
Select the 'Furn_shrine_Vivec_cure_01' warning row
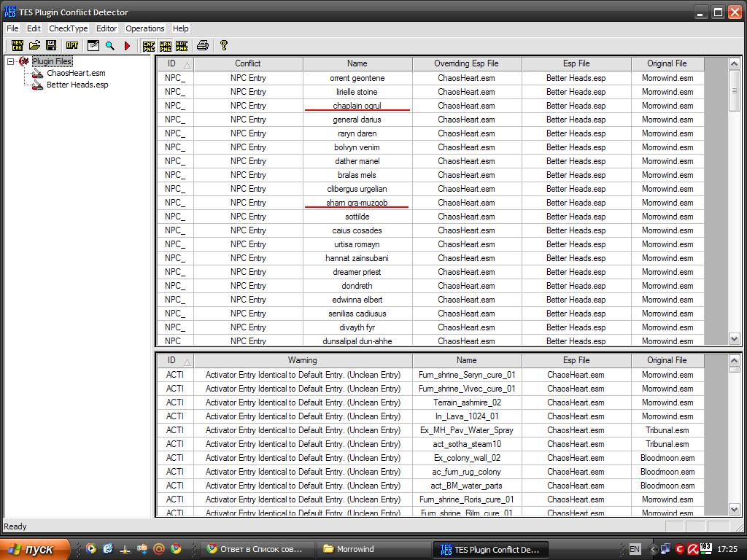430,389
